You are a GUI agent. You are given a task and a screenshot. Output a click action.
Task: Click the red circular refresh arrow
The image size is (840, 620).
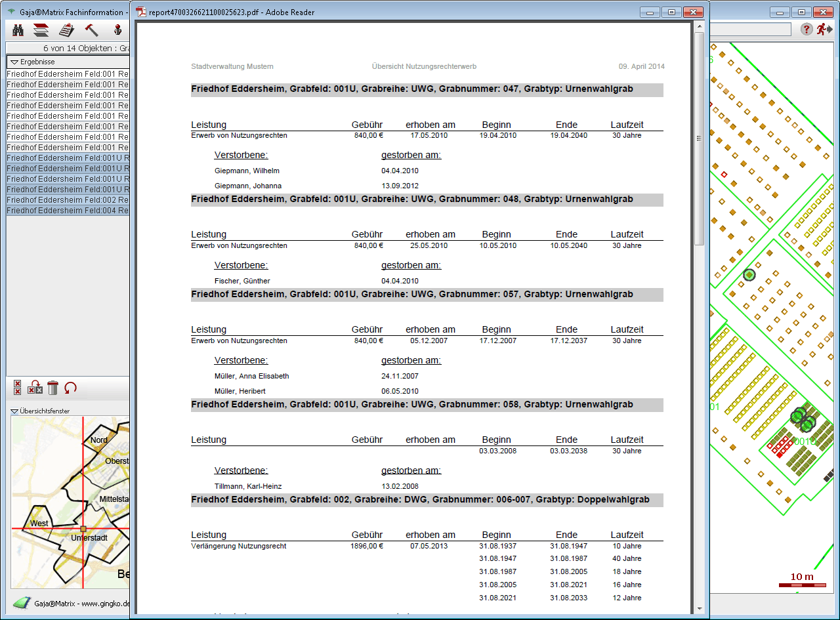point(70,388)
